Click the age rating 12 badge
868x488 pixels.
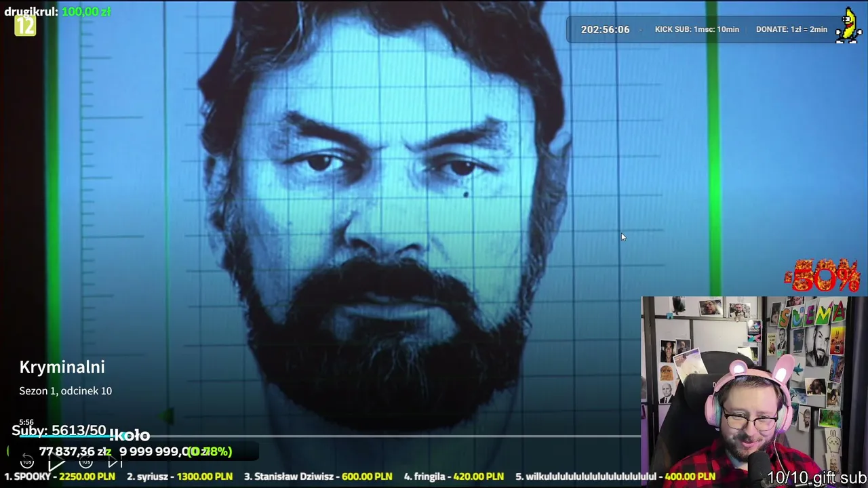(25, 26)
